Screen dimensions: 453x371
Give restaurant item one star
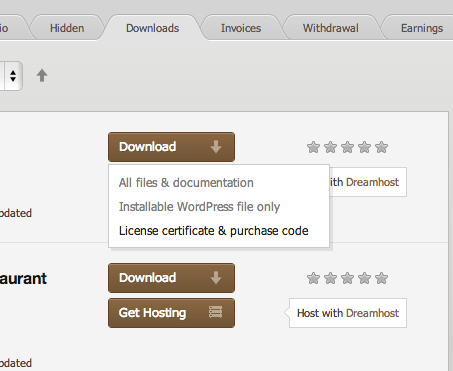313,278
